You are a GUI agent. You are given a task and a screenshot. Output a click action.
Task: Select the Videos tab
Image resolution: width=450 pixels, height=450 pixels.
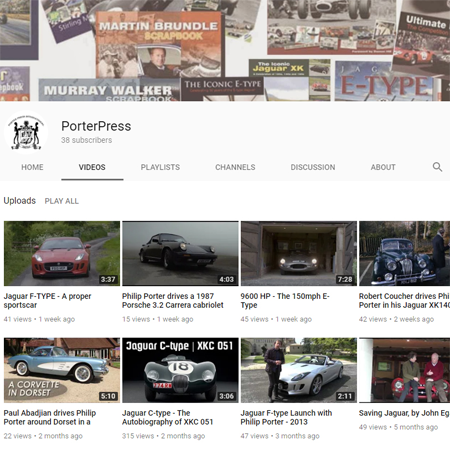pos(92,167)
